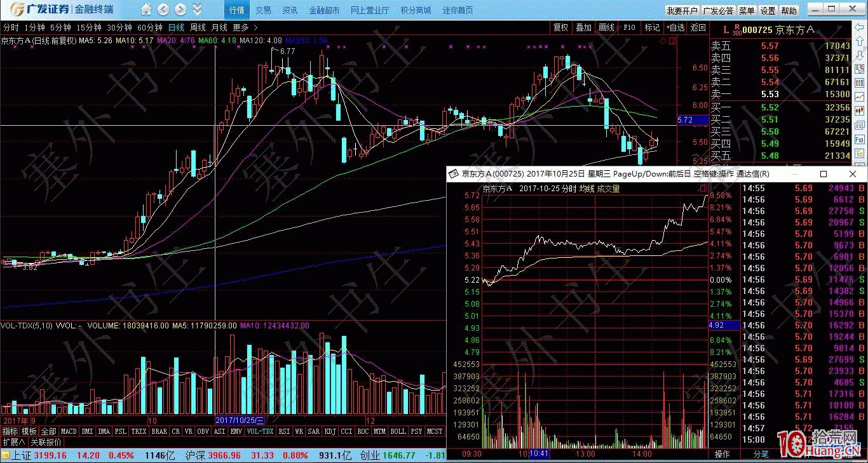The image size is (868, 463).
Task: Select the DMI indicator
Action: 87,431
